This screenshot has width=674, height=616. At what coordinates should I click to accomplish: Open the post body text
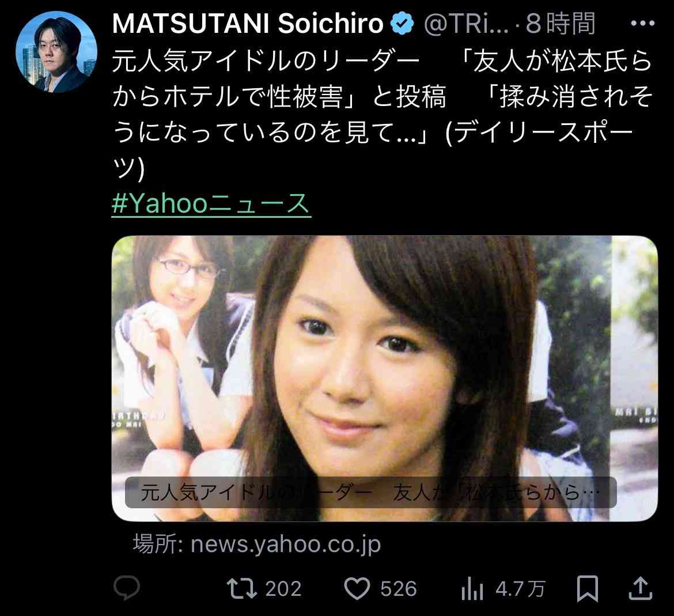tap(383, 115)
